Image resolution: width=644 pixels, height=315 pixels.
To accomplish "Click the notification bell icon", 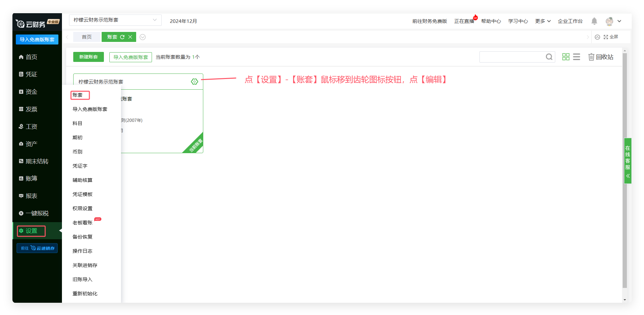I will point(594,21).
